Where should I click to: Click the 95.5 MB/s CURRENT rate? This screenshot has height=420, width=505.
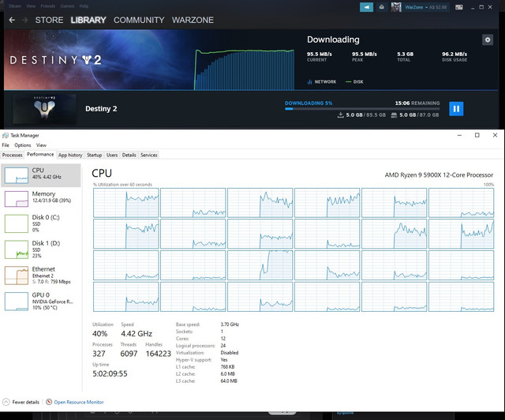pyautogui.click(x=319, y=56)
